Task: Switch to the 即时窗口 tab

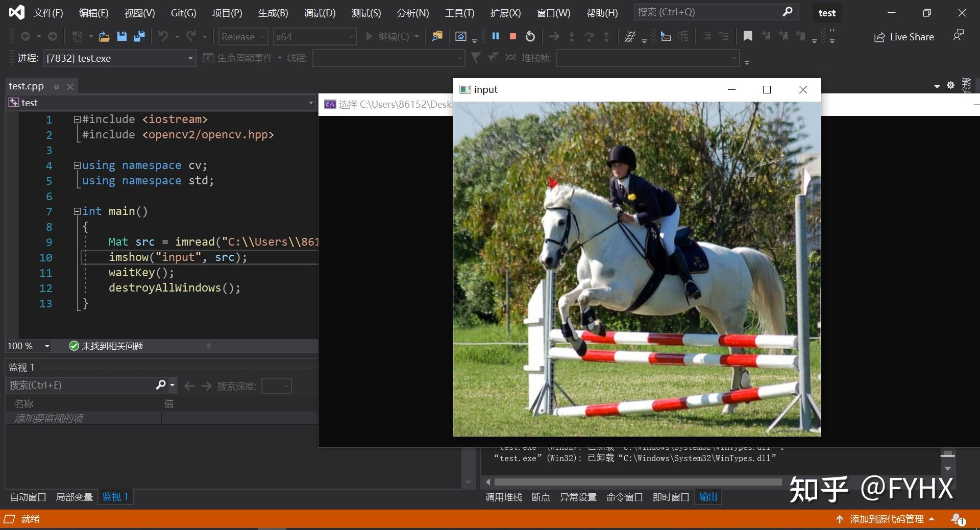Action: 671,497
